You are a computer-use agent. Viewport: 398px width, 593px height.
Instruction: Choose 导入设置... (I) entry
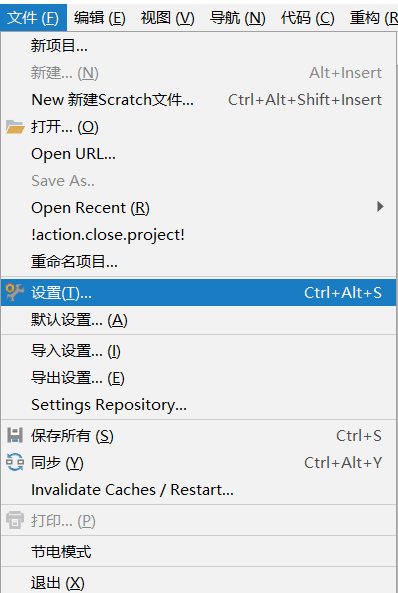[x=198, y=351]
